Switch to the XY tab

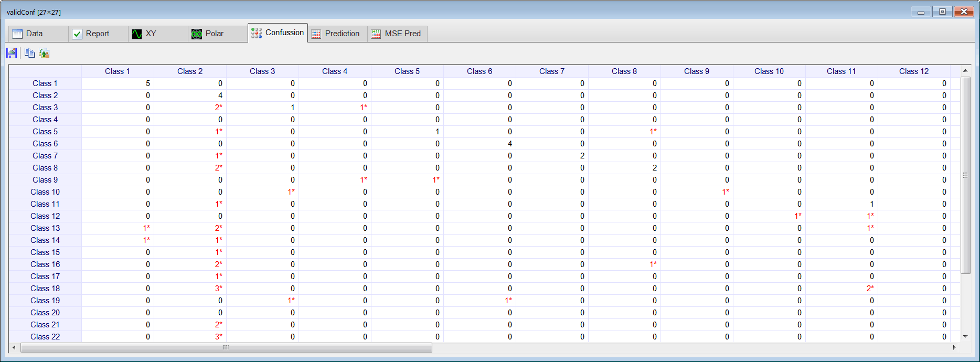pos(158,34)
